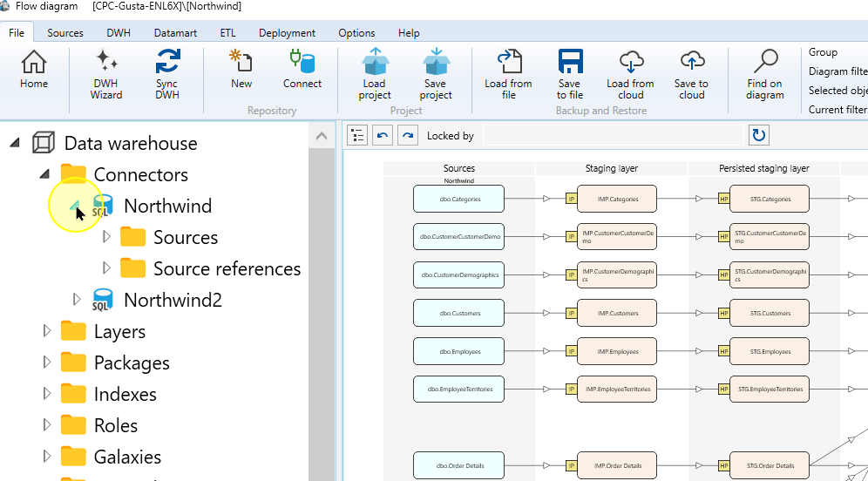Image resolution: width=868 pixels, height=481 pixels.
Task: Collapse the Connectors node
Action: (44, 174)
